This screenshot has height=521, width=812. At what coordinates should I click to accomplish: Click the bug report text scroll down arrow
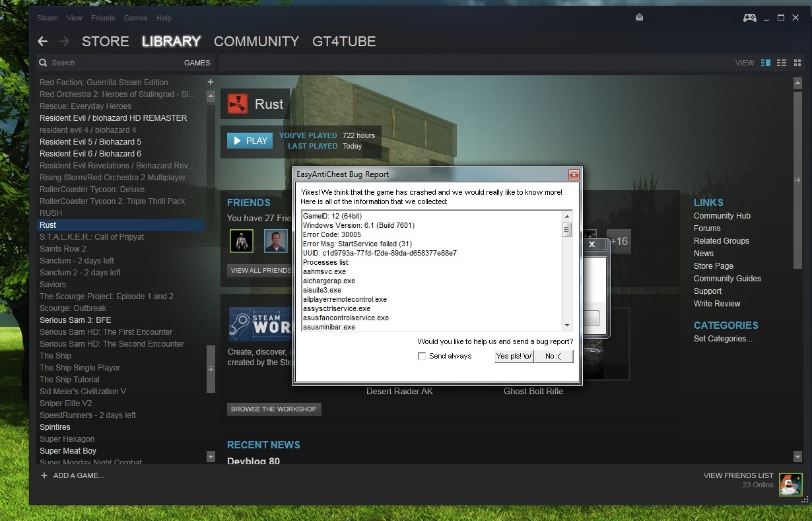click(566, 326)
